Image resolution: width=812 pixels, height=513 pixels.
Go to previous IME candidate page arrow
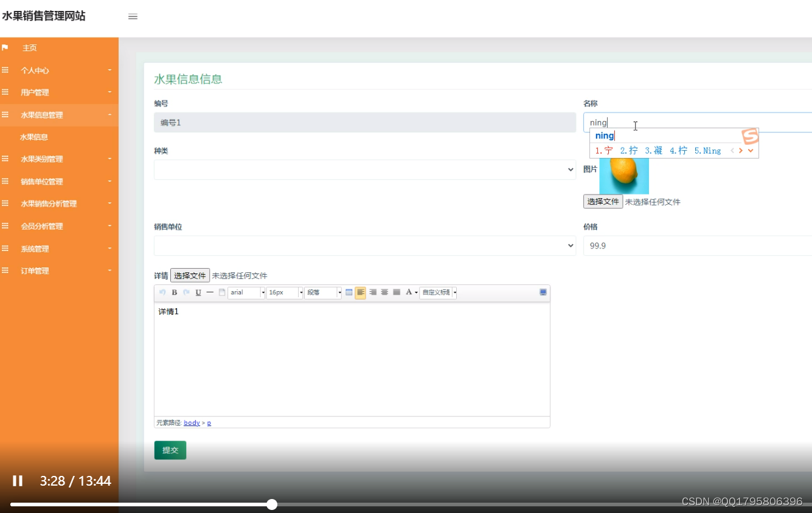[x=732, y=151]
